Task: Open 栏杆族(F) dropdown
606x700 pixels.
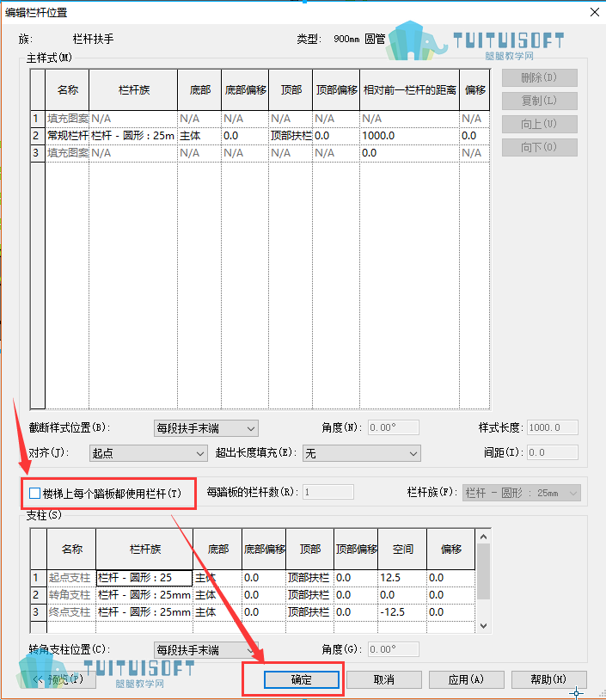Action: [521, 493]
